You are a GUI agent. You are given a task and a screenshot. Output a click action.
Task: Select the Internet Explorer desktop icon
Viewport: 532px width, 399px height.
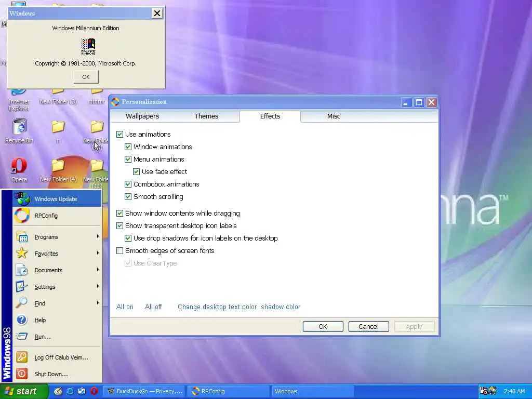(x=19, y=100)
